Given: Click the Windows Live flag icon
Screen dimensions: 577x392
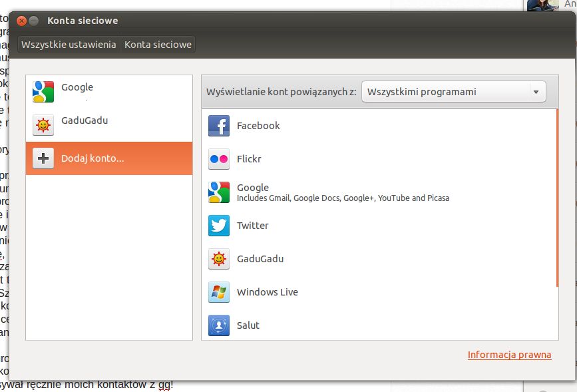Looking at the screenshot, I should (x=219, y=292).
